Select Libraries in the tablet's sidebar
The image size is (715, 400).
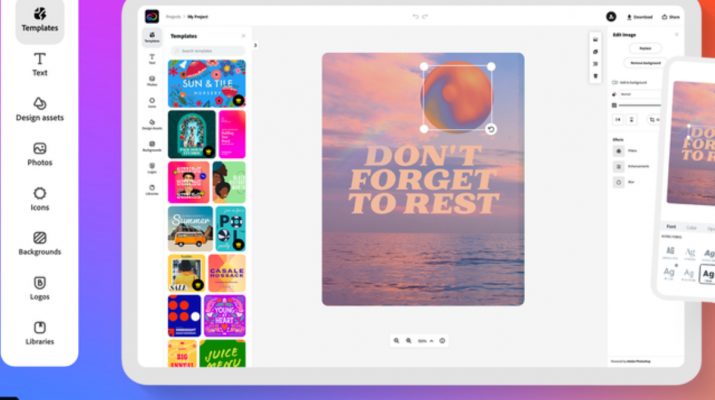[x=152, y=190]
